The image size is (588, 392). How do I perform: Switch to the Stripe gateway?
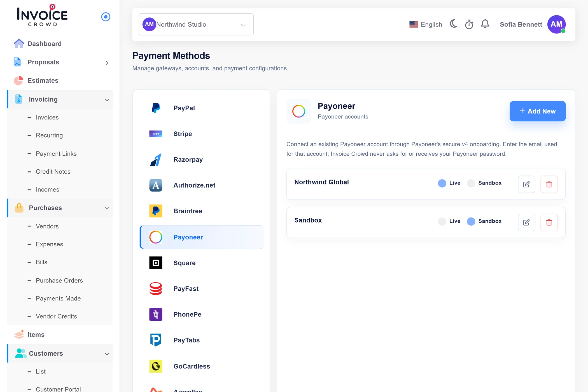pyautogui.click(x=201, y=134)
